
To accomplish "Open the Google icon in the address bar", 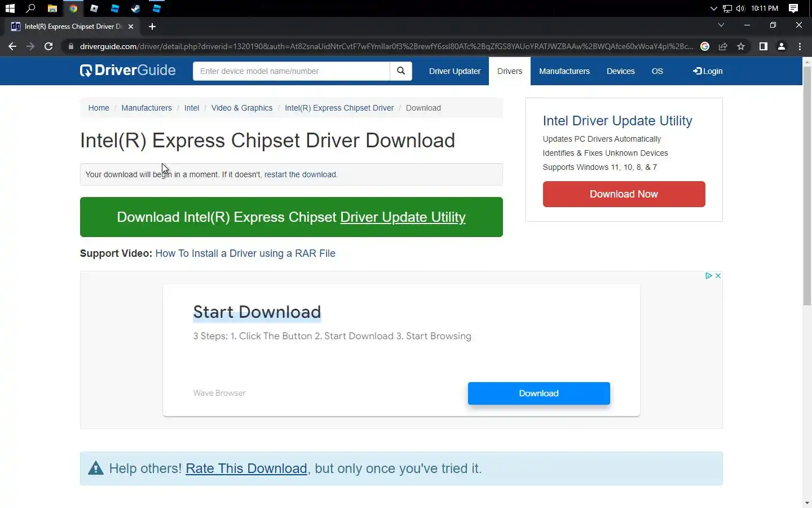I will click(x=705, y=46).
